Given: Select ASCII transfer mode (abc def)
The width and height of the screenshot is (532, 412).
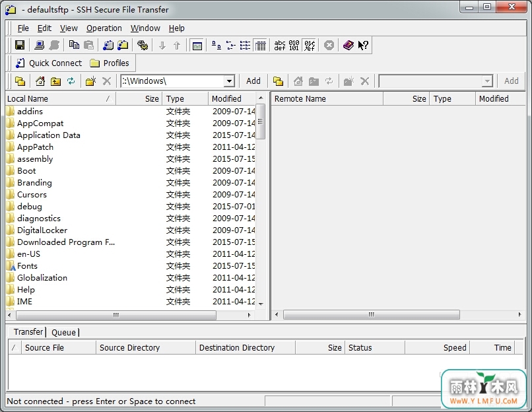Looking at the screenshot, I should pos(280,45).
